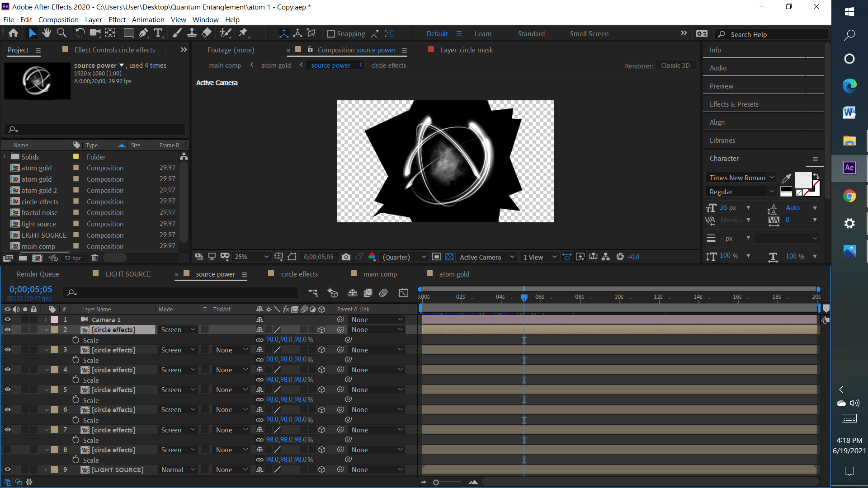
Task: Select the Unified Camera tool
Action: [95, 33]
